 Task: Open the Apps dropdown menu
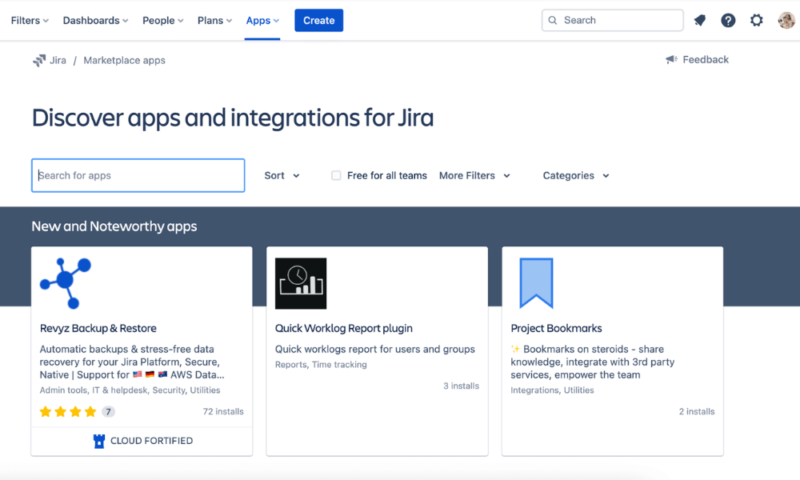pyautogui.click(x=262, y=20)
